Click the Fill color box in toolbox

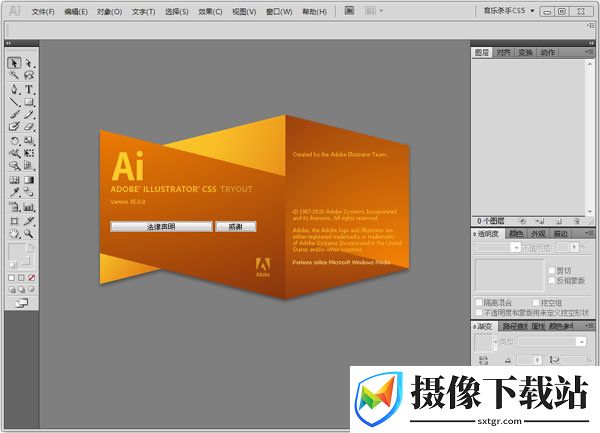point(16,252)
